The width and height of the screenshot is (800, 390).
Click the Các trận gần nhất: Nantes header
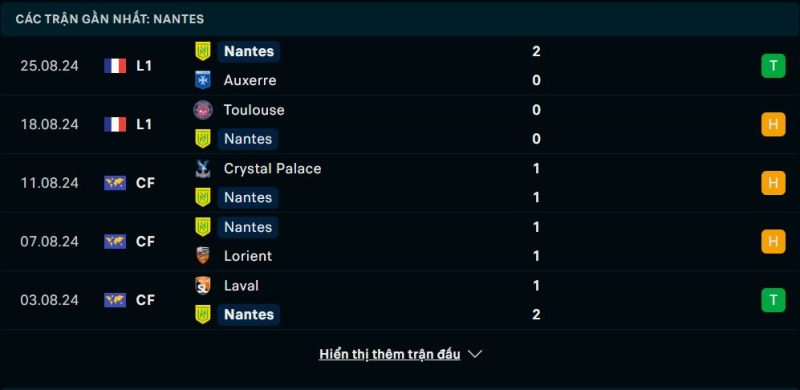pyautogui.click(x=110, y=19)
